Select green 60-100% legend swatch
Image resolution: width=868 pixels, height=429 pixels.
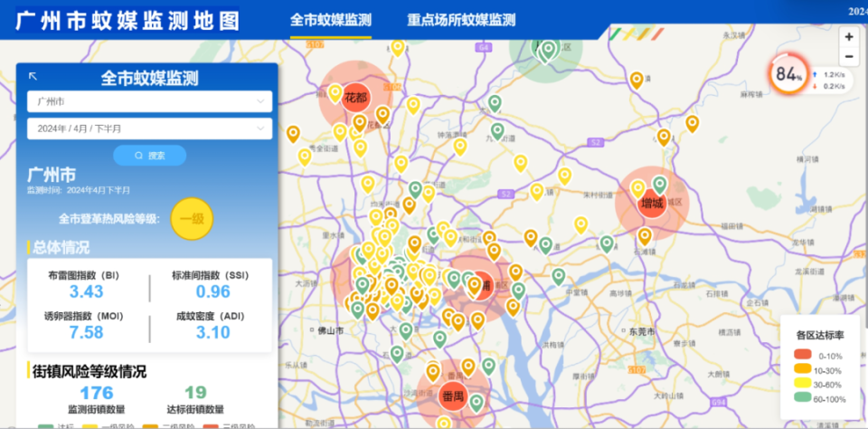[802, 397]
